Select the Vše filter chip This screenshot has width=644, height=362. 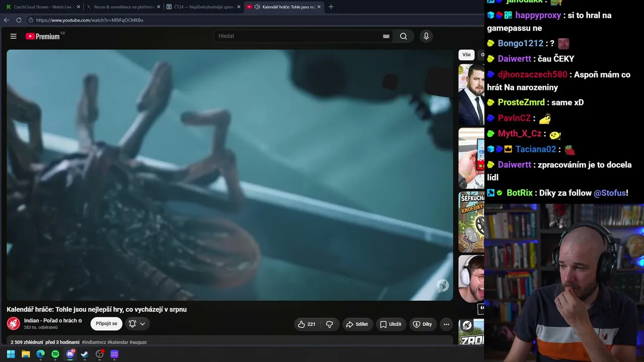point(466,55)
